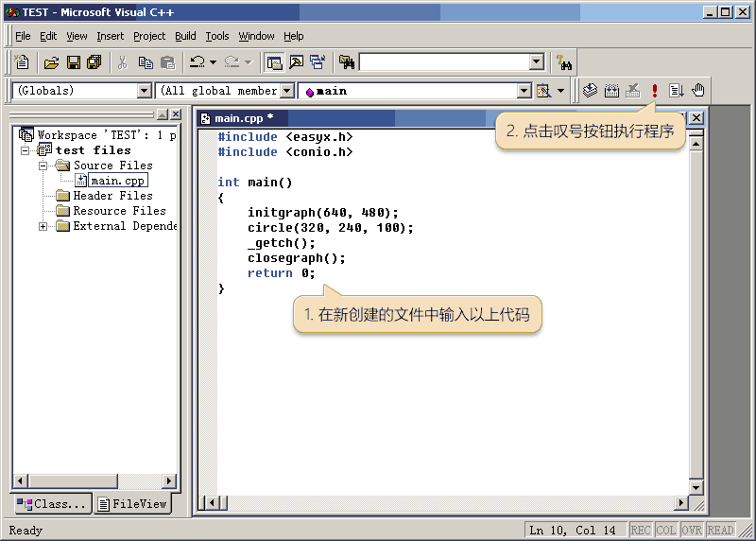
Task: Expand the External Dependencies folder
Action: (x=43, y=226)
